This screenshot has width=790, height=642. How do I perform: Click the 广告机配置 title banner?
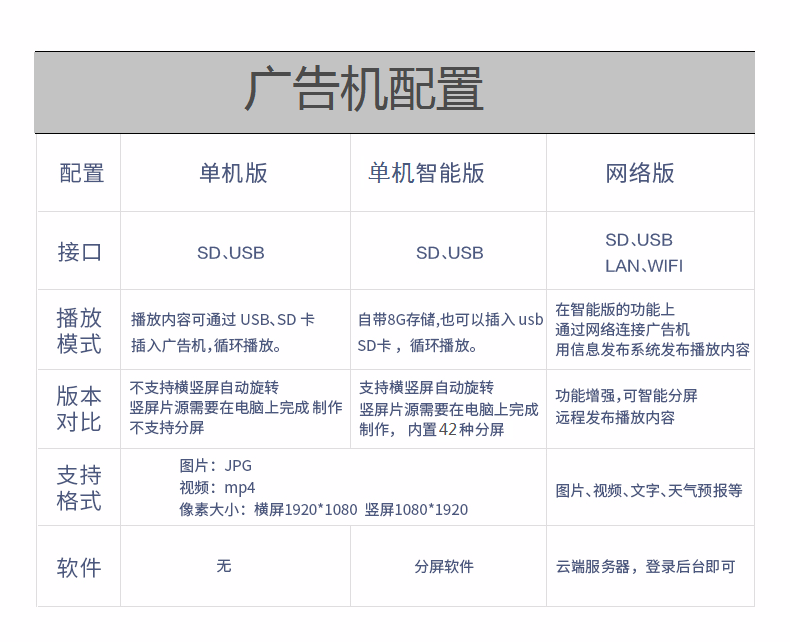[x=365, y=91]
